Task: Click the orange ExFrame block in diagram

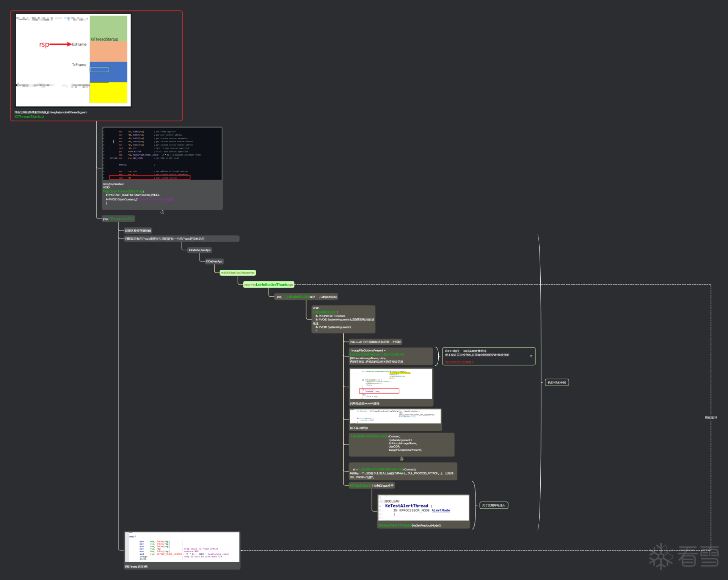Action: 108,51
